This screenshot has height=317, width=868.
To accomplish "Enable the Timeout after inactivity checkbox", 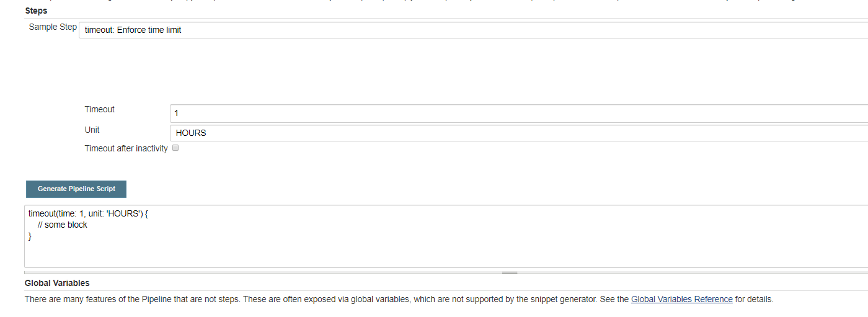I will click(175, 148).
